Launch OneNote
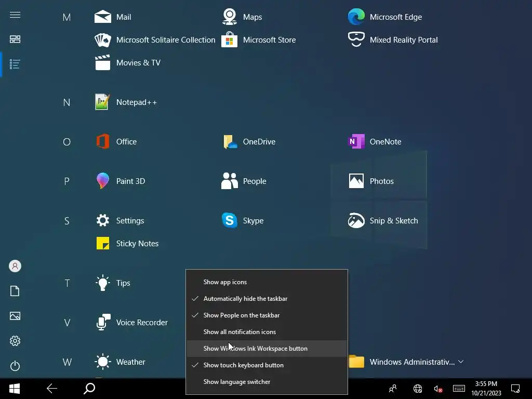Screen dimensions: 532x399 click(375, 141)
